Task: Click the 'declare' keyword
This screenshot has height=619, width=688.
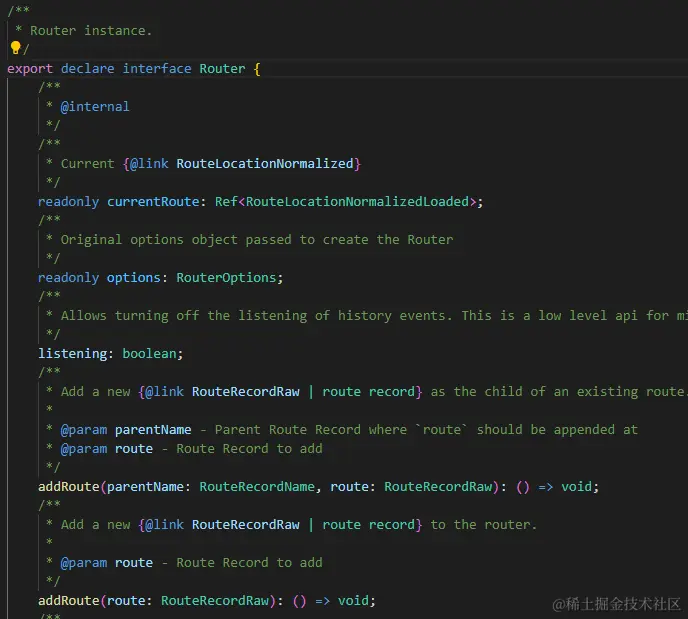Action: click(87, 69)
